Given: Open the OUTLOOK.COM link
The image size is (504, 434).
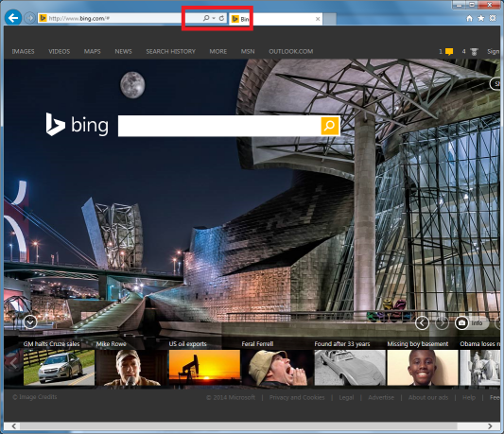Looking at the screenshot, I should [x=291, y=51].
